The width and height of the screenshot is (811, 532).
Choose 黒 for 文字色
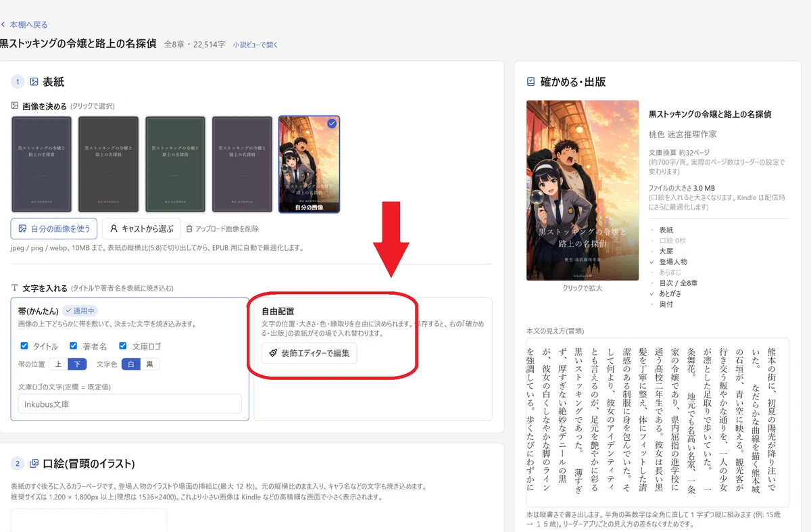click(x=149, y=364)
